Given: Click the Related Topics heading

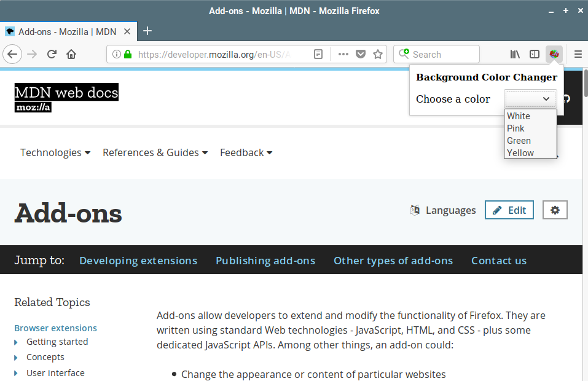Looking at the screenshot, I should tap(52, 302).
